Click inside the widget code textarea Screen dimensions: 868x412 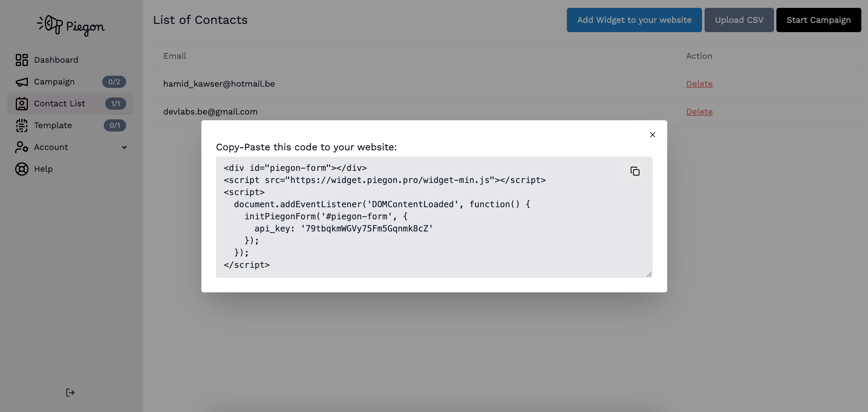[x=434, y=217]
